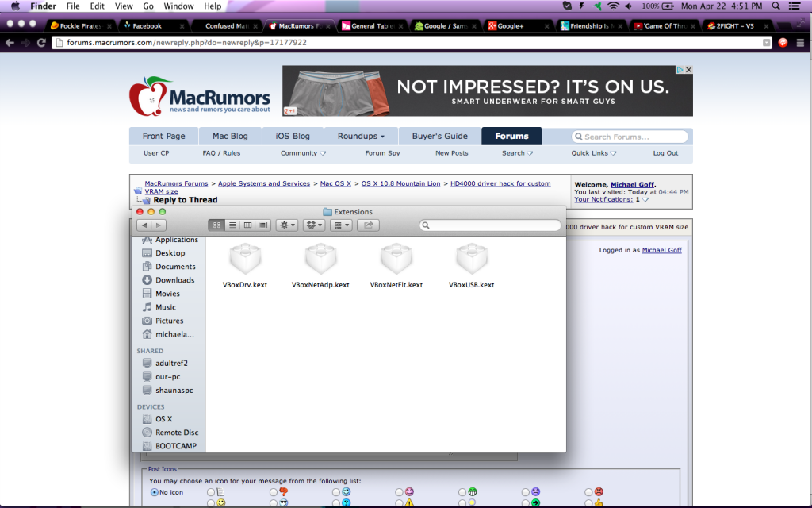
Task: Click the AdChoices icon on banner ad
Action: point(680,70)
